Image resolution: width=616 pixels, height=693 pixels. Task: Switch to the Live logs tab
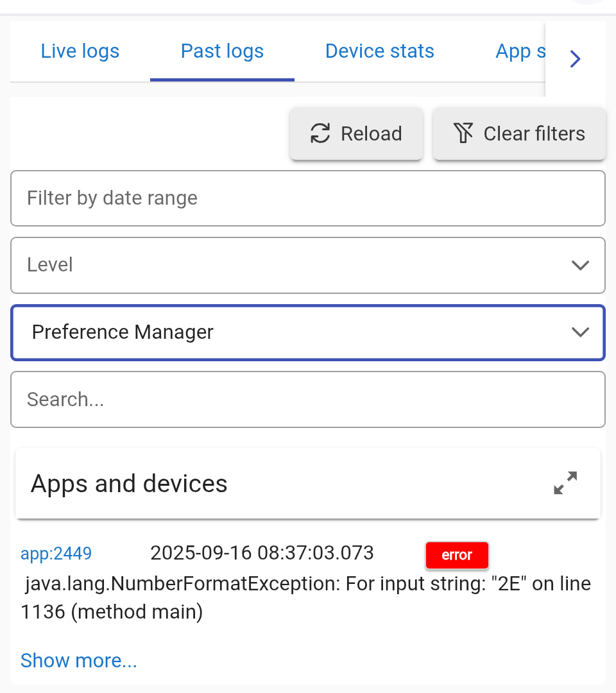click(80, 51)
